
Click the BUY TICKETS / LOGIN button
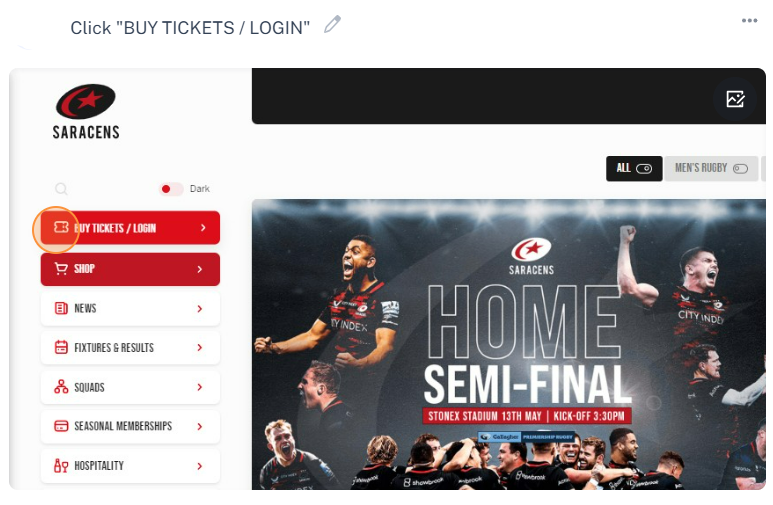(x=130, y=227)
